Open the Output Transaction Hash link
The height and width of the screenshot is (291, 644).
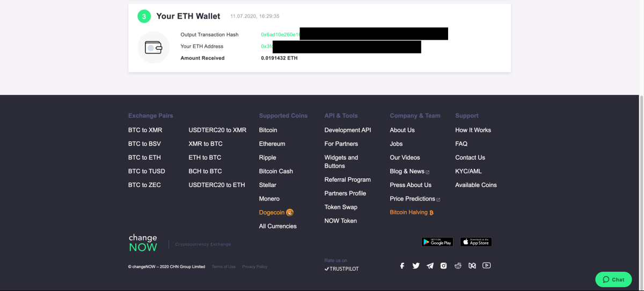point(280,34)
